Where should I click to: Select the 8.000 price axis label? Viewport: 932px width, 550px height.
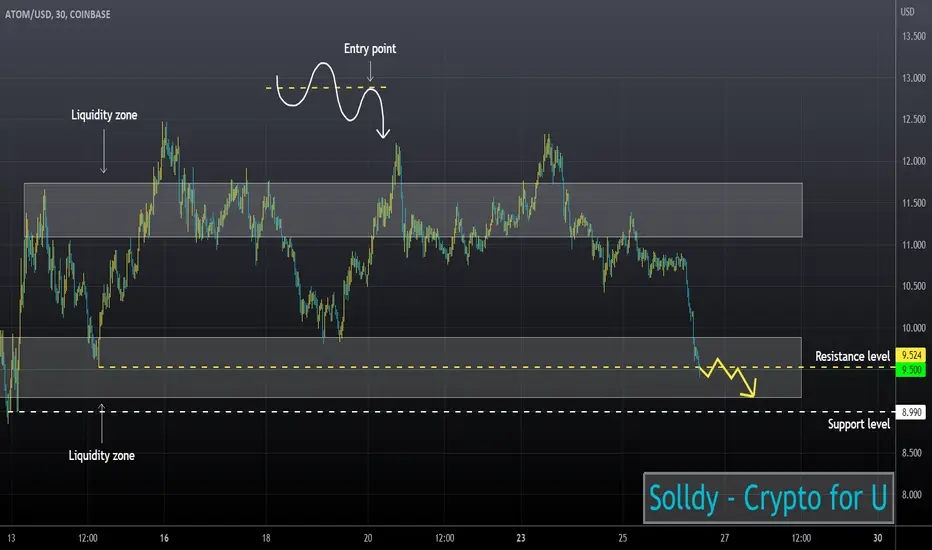pyautogui.click(x=912, y=494)
